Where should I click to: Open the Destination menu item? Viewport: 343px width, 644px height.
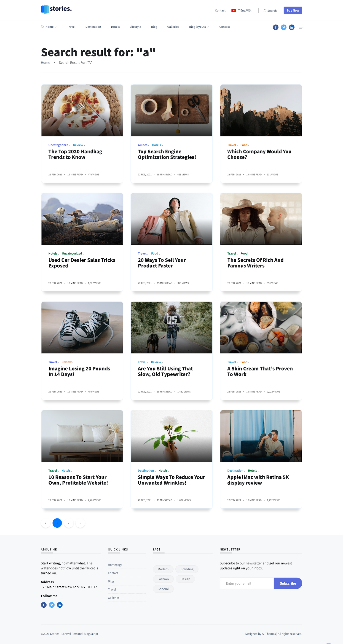93,27
